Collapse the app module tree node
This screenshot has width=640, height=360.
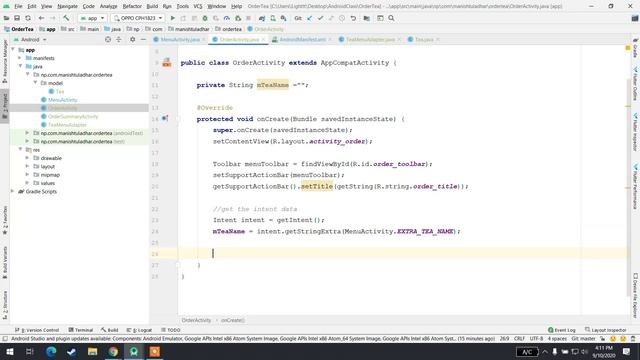[x=13, y=50]
